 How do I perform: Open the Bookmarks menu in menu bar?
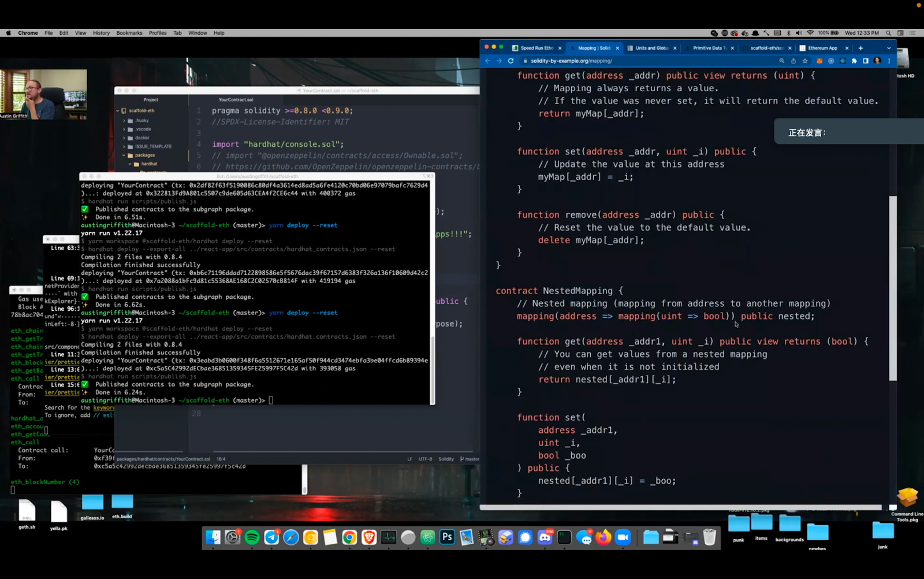click(x=129, y=33)
